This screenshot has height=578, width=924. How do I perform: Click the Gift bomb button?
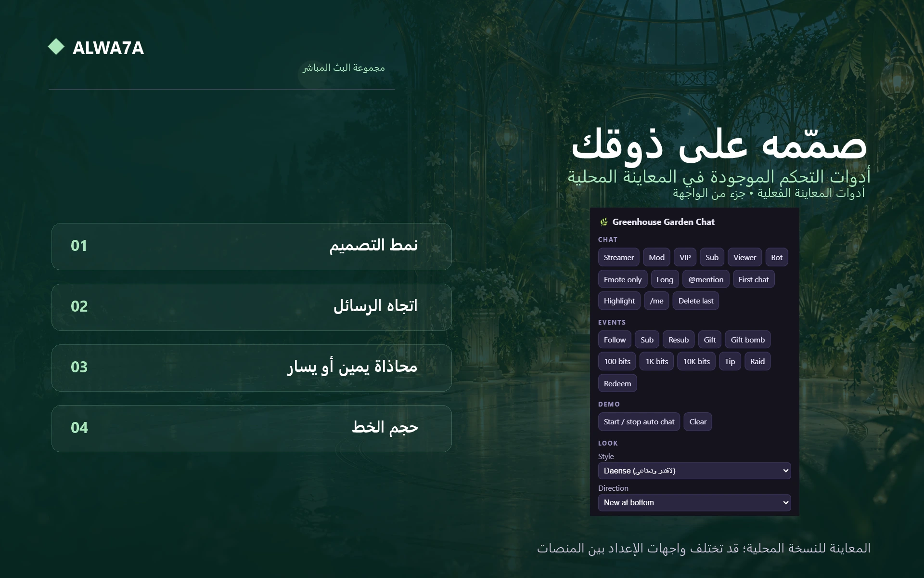pyautogui.click(x=748, y=340)
